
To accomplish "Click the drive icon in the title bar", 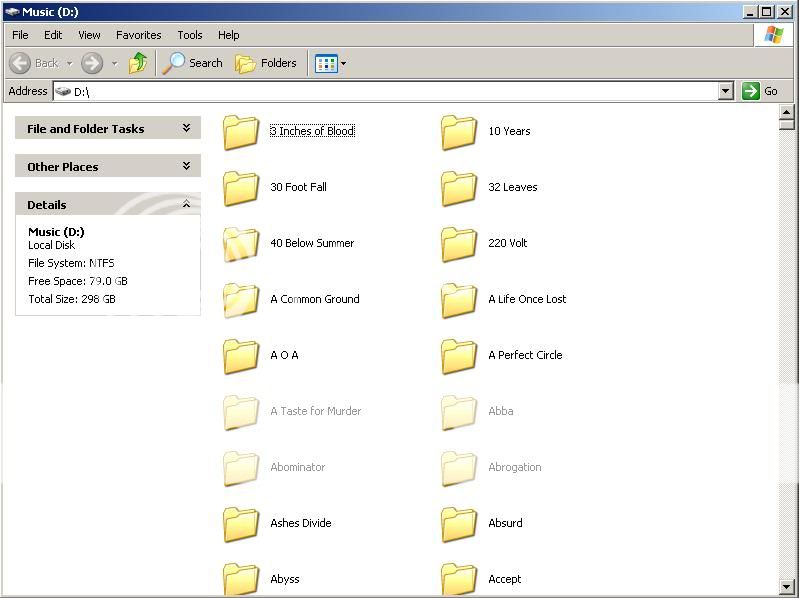I will 12,11.
